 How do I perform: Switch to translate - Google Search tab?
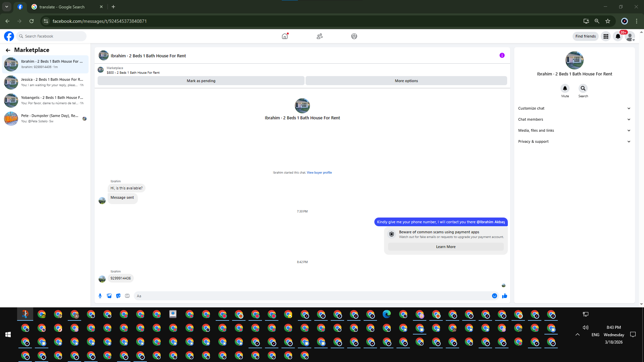pyautogui.click(x=62, y=7)
